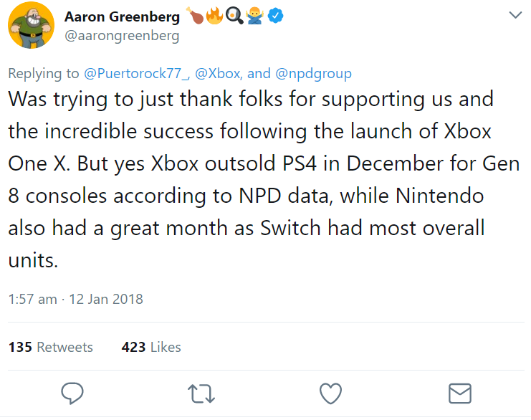Open Aaron Greenberg's profile avatar
The image size is (531, 420).
coord(30,26)
